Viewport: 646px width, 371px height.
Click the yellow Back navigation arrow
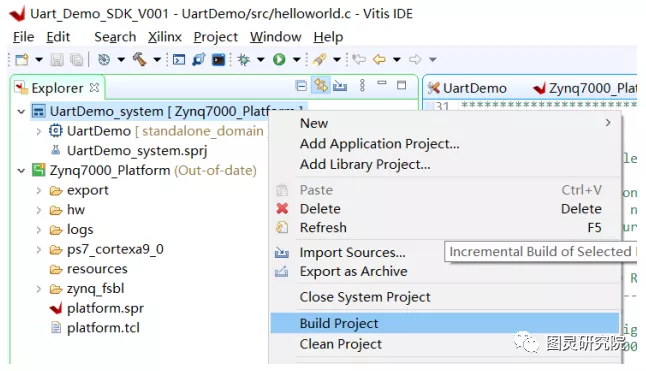[x=379, y=60]
